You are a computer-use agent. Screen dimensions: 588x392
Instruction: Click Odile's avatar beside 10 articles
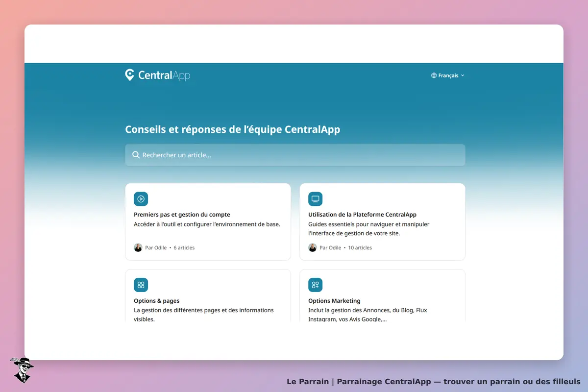pos(312,247)
